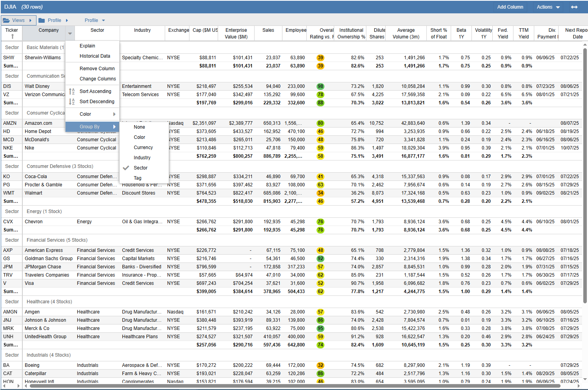The width and height of the screenshot is (588, 390).
Task: Click Disney's green 98 rating badge
Action: coord(320,86)
